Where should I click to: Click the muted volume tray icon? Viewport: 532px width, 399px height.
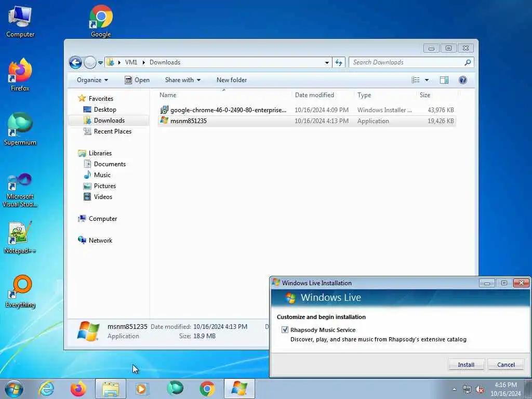(x=480, y=390)
